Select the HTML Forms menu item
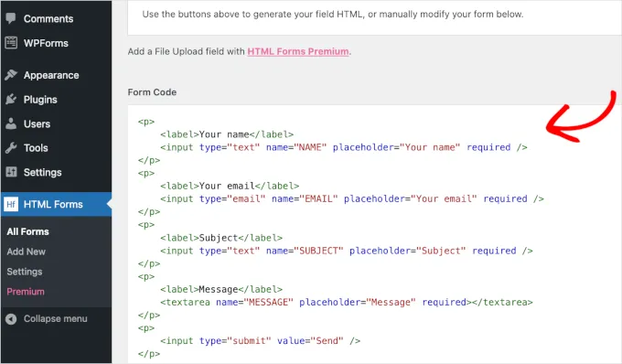This screenshot has width=622, height=364. (56, 204)
